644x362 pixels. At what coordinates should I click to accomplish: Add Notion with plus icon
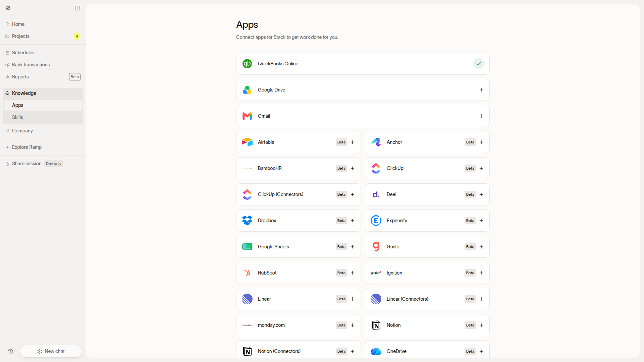481,325
